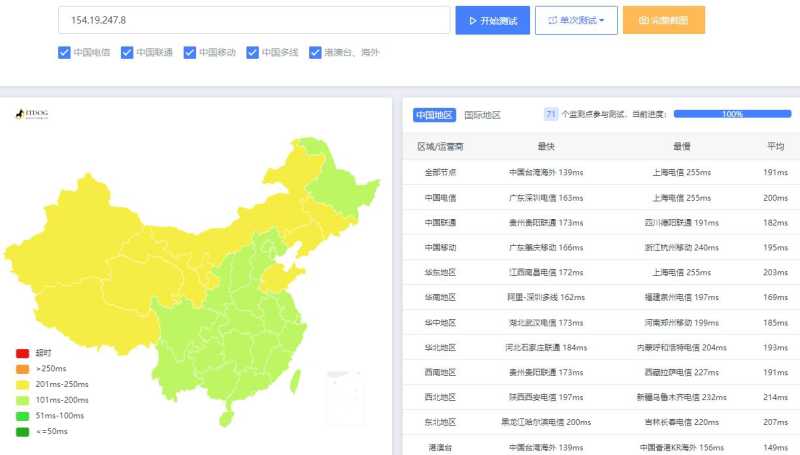This screenshot has height=455, width=800.
Task: Open the 单次测试 test mode dropdown
Action: point(576,20)
